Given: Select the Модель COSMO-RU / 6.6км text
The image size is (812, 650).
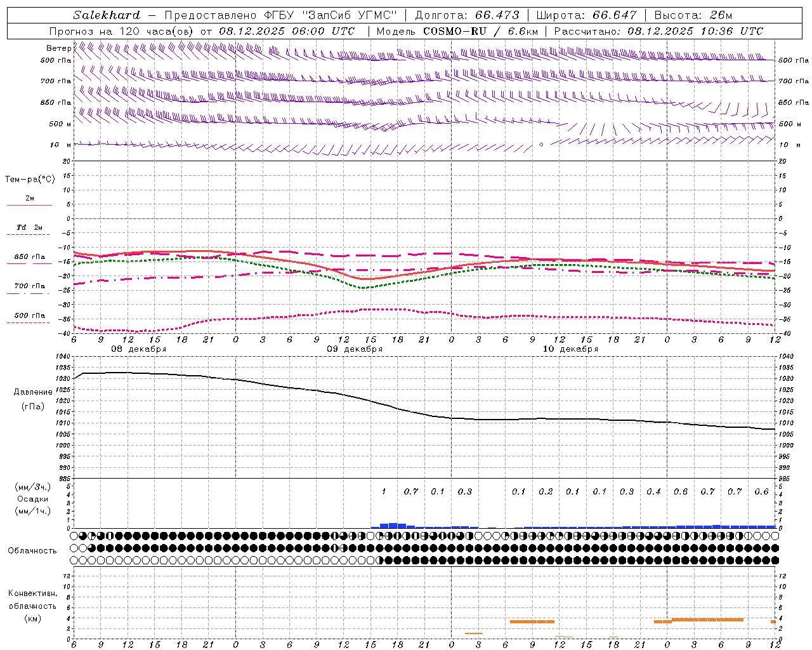Looking at the screenshot, I should (457, 31).
